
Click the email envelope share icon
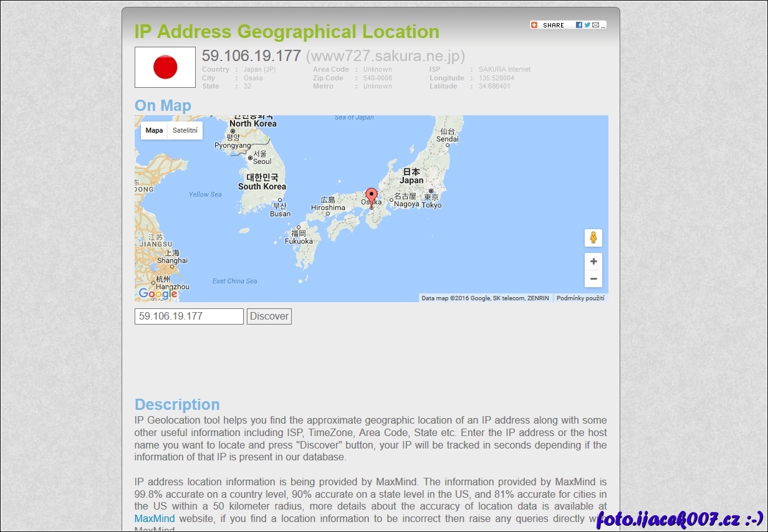click(x=596, y=25)
